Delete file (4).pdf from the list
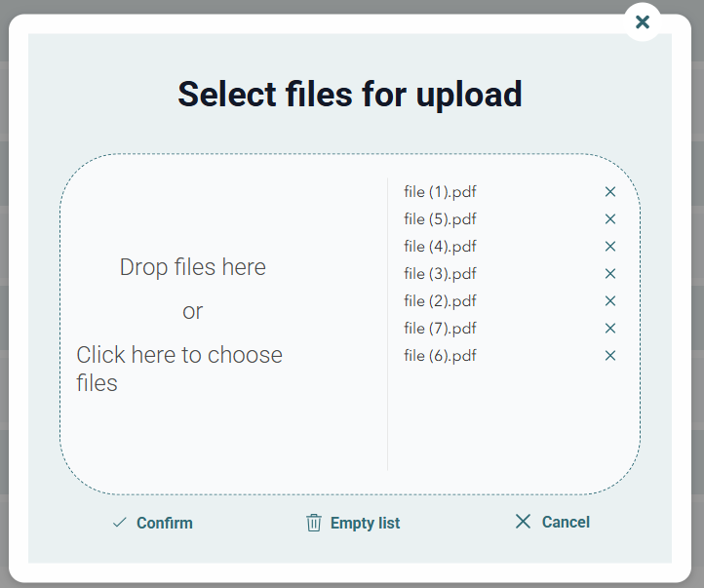Image resolution: width=704 pixels, height=588 pixels. 610,247
